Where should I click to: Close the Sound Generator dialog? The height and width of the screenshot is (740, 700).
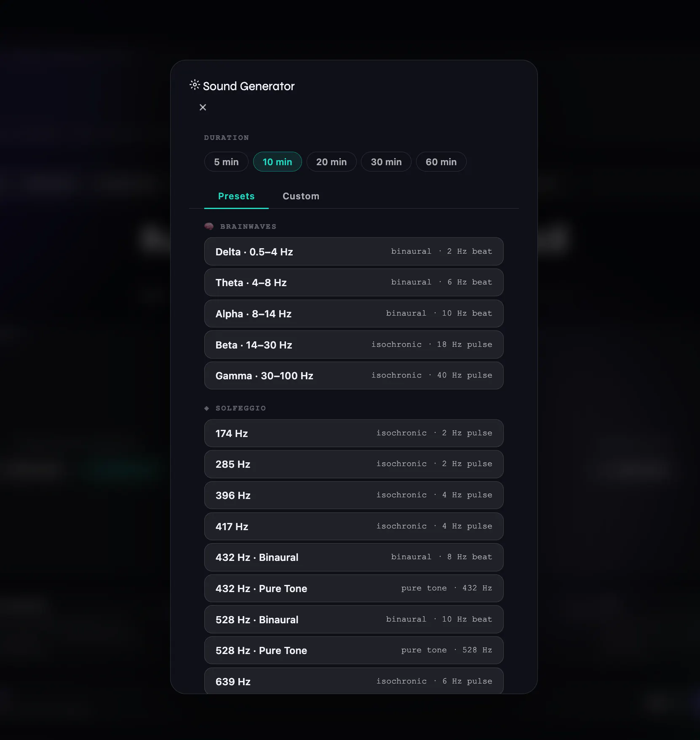click(x=203, y=107)
